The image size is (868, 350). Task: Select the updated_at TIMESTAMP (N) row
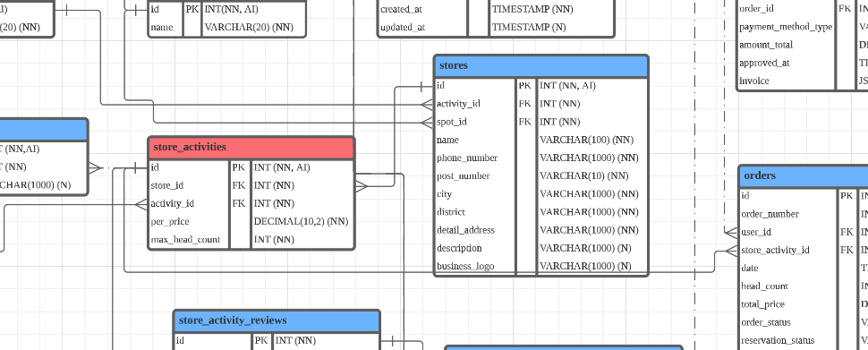tap(496, 27)
